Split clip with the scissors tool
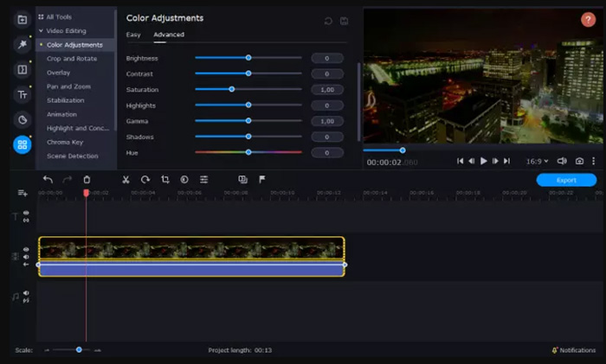606x364 pixels. (x=126, y=180)
